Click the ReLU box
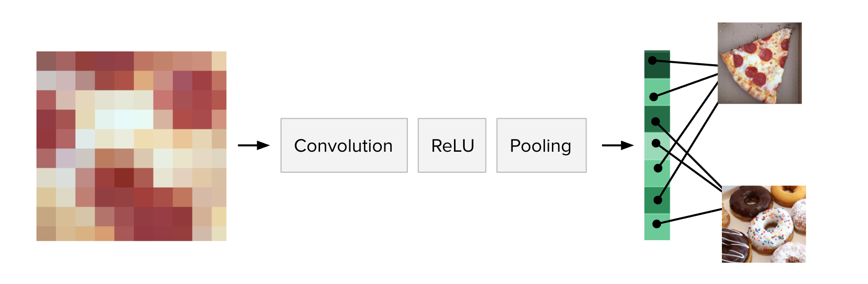The height and width of the screenshot is (284, 868). tap(452, 145)
